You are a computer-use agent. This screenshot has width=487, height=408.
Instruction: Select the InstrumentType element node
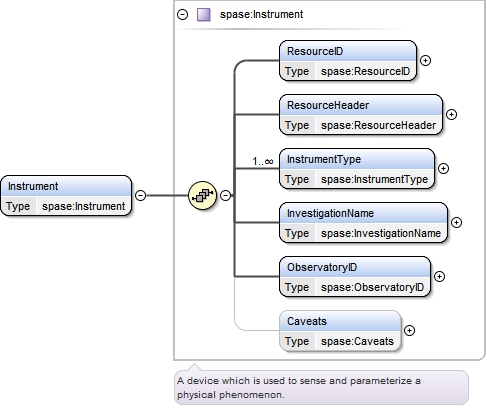pos(357,169)
